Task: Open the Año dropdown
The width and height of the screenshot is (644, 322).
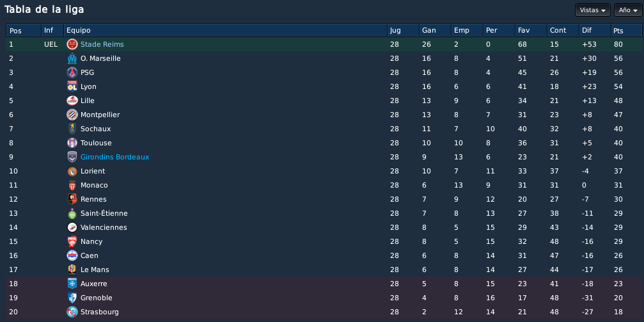Action: point(627,10)
